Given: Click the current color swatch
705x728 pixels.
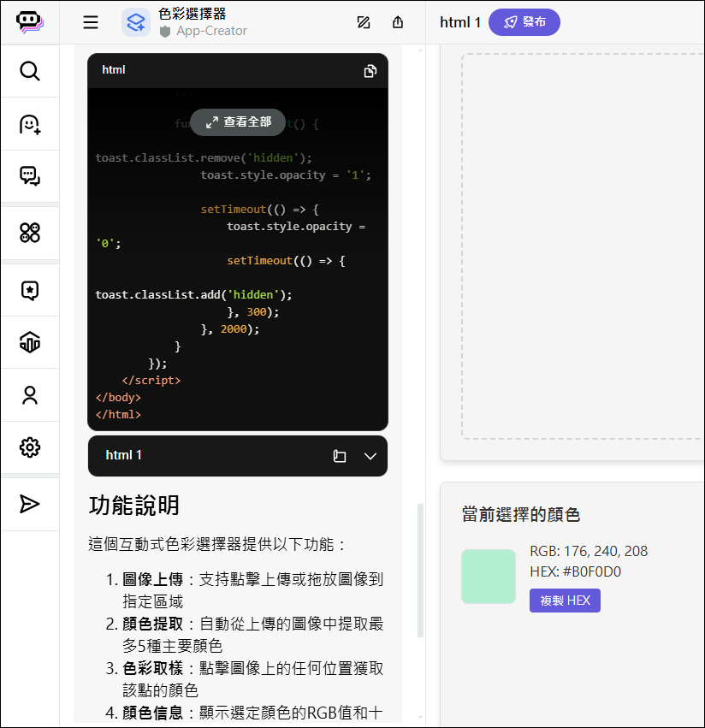Looking at the screenshot, I should [x=489, y=577].
